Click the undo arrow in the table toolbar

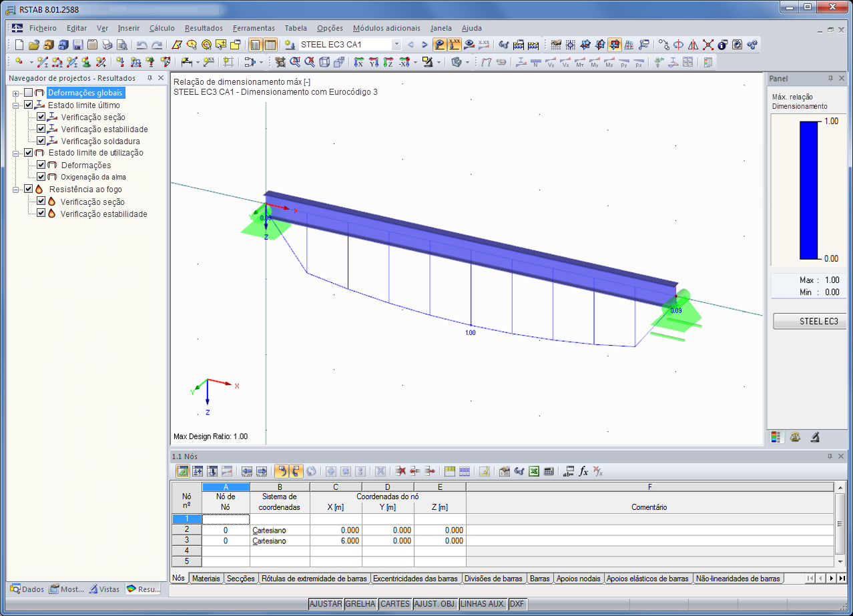click(282, 471)
